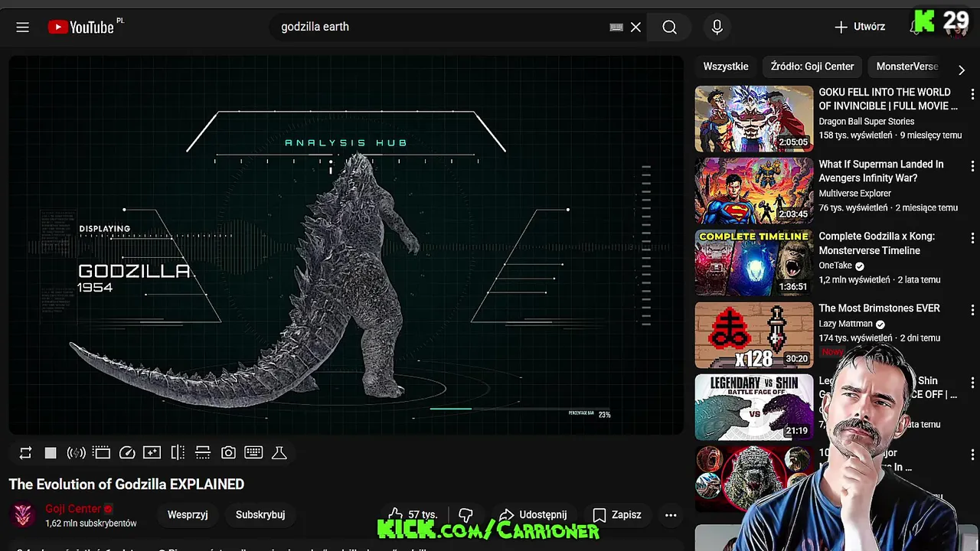980x551 pixels.
Task: Start voice search with the microphone
Action: click(x=717, y=27)
